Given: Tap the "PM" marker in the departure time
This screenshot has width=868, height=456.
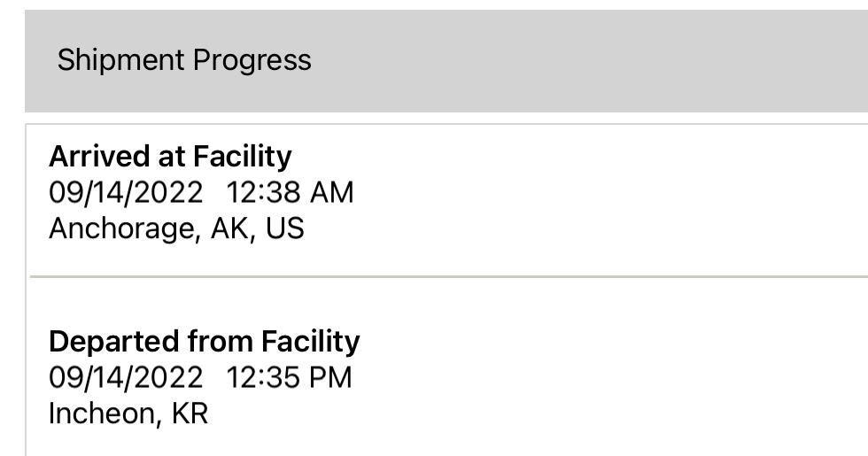Looking at the screenshot, I should click(x=330, y=377).
